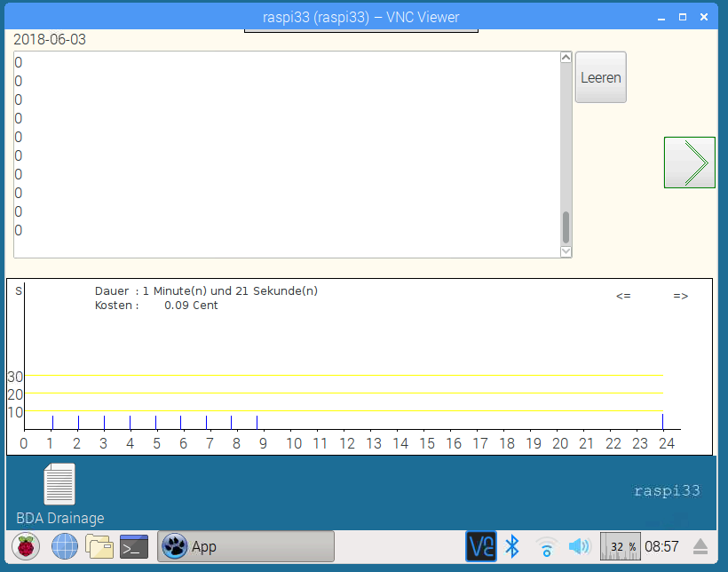Click the Dauer duration text in the chart
The width and height of the screenshot is (728, 572).
pyautogui.click(x=206, y=290)
